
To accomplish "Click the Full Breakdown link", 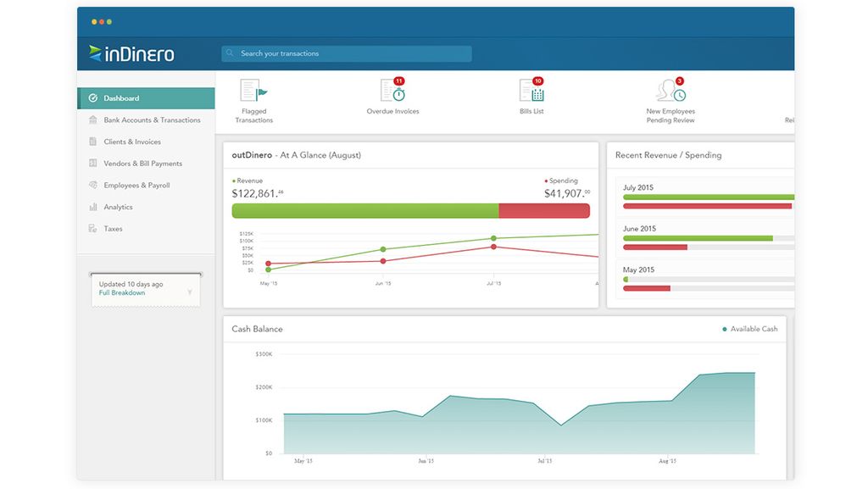I will point(122,292).
